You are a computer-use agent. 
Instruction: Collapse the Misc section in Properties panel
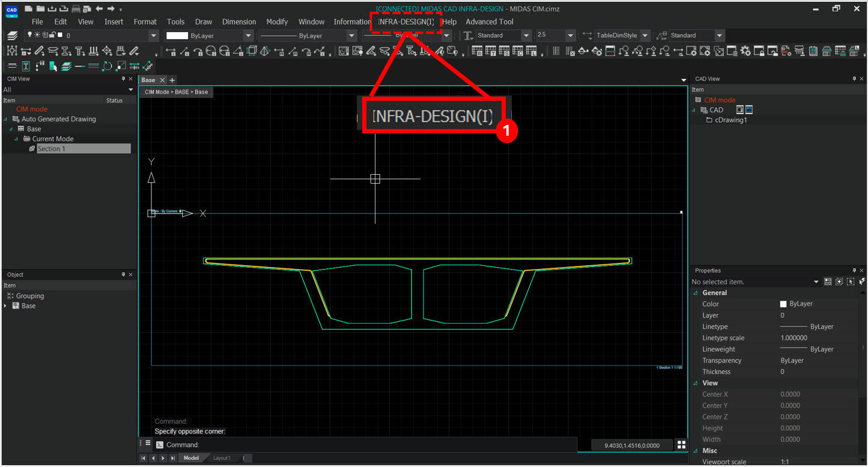[x=696, y=450]
